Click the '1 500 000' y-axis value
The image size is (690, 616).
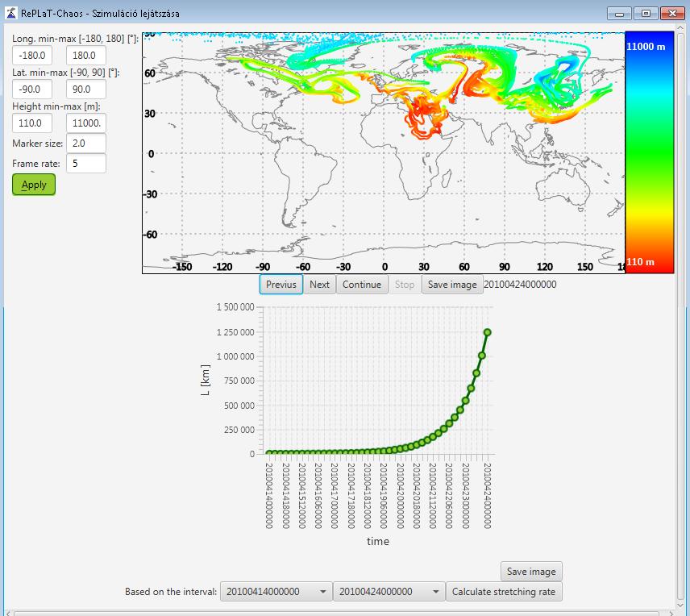[235, 307]
